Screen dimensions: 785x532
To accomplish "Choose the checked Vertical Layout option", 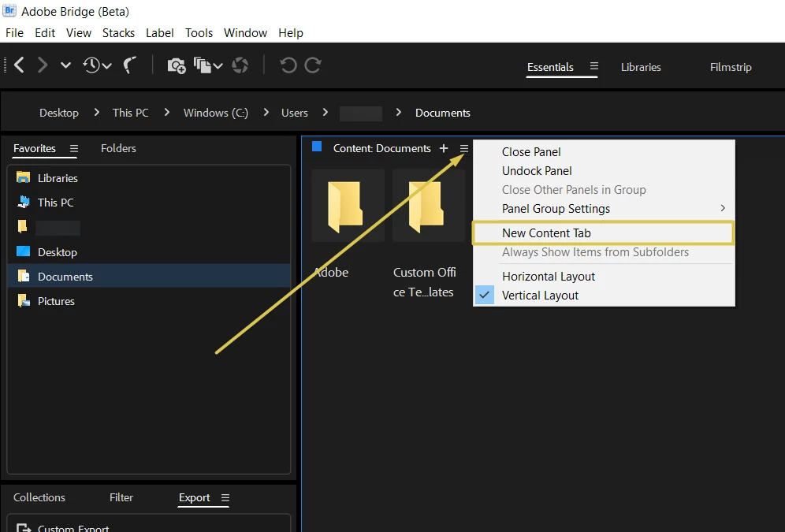I will pos(604,296).
